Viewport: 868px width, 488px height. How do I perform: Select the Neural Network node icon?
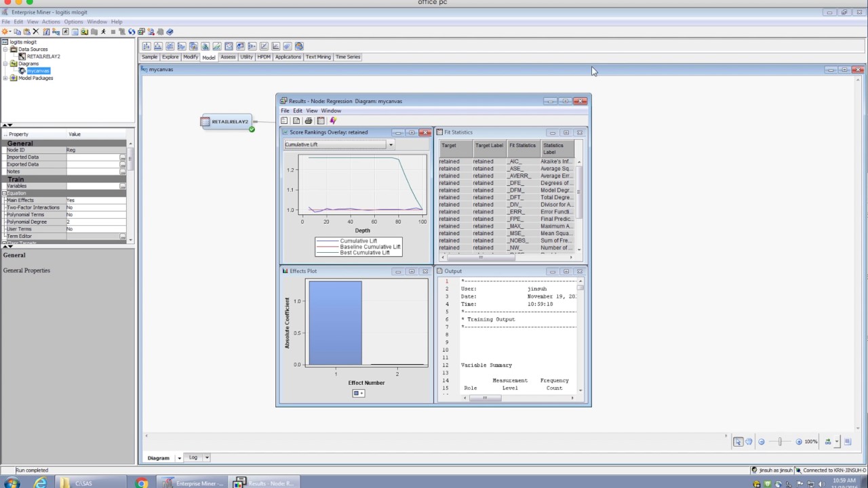[252, 46]
